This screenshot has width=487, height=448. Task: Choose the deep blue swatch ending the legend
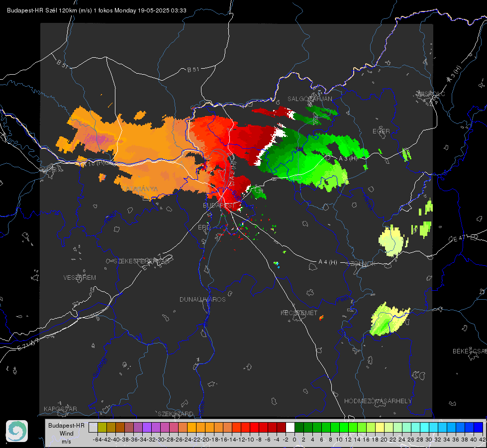coord(479,428)
